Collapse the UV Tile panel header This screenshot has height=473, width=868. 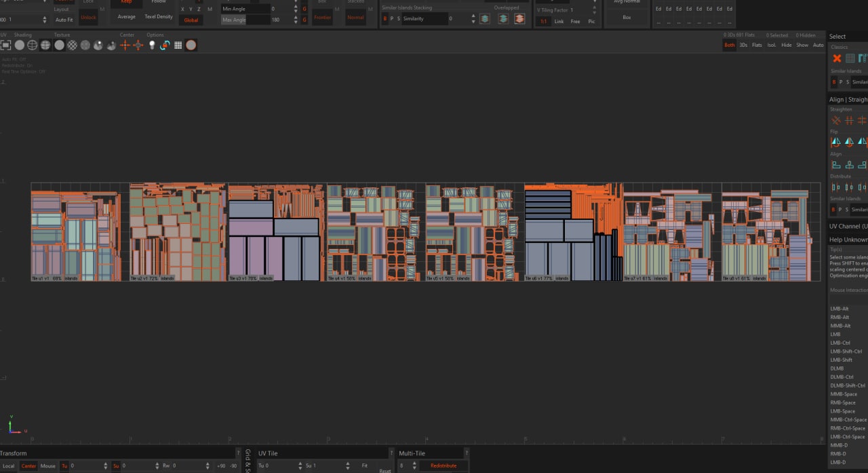(x=323, y=453)
